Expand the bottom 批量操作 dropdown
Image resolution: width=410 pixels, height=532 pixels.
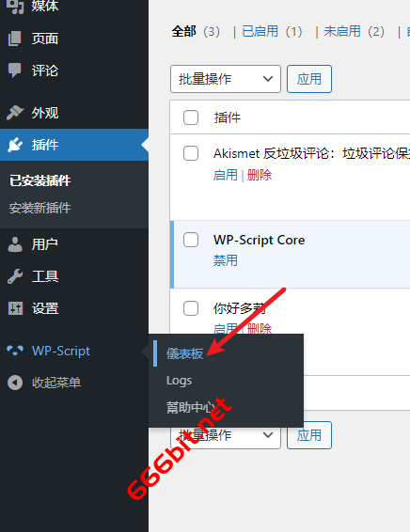226,435
